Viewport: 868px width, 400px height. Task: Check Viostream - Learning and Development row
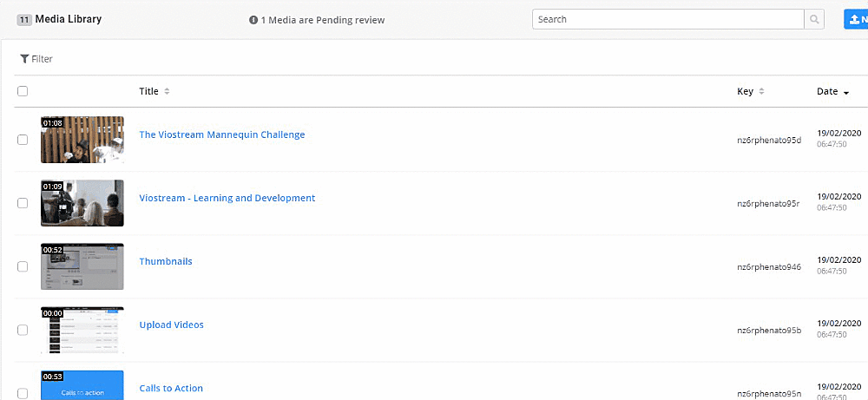point(23,203)
